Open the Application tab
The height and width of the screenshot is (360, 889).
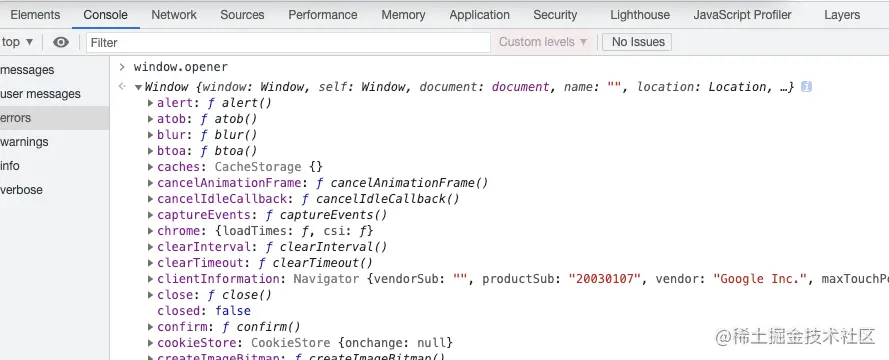479,15
